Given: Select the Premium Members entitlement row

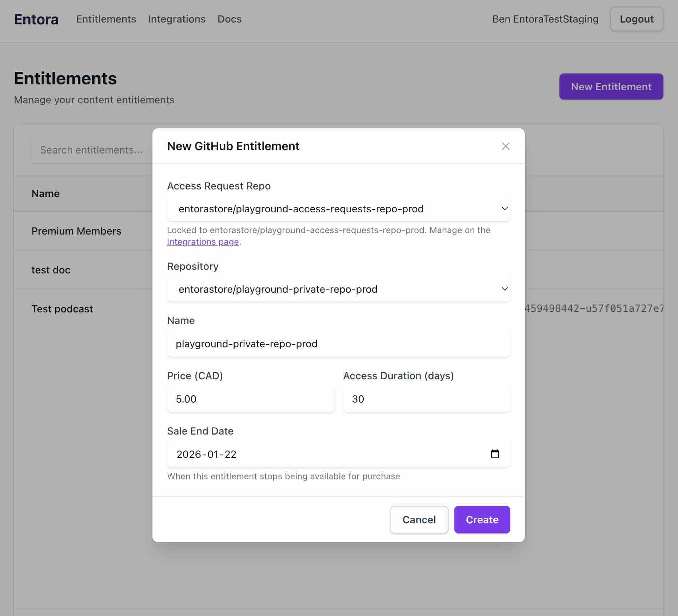Looking at the screenshot, I should click(76, 231).
